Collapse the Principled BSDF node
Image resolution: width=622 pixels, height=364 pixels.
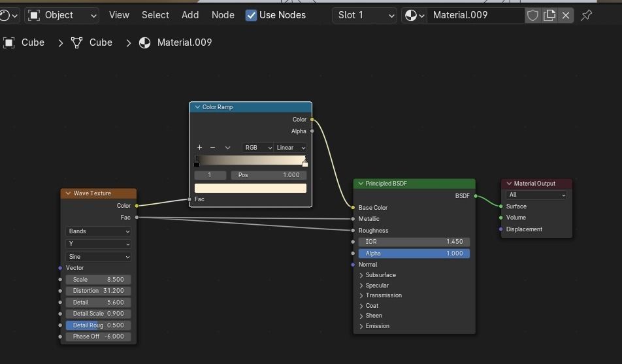361,184
